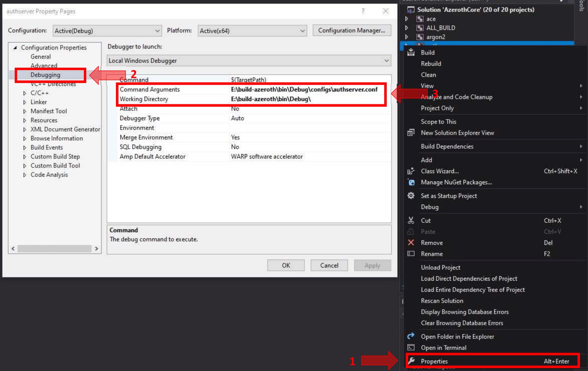Click the Apply button
The width and height of the screenshot is (588, 371).
click(x=372, y=265)
